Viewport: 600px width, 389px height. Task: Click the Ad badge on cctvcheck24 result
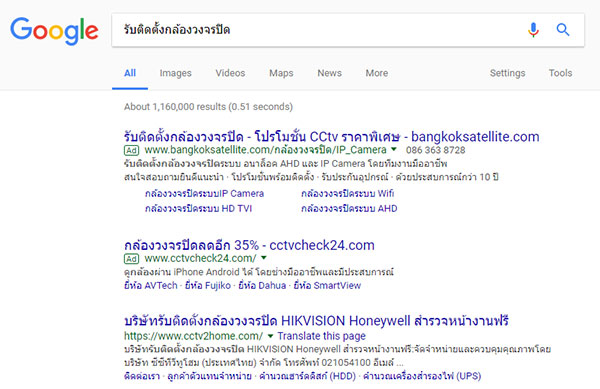tap(131, 259)
